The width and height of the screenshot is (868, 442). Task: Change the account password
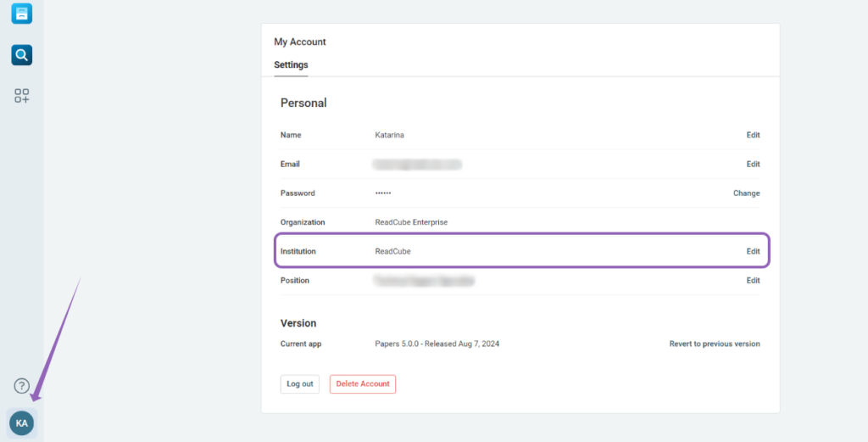click(746, 193)
